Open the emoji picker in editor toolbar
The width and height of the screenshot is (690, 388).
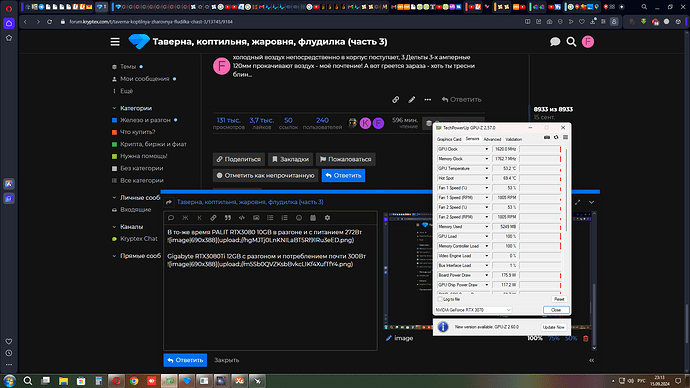point(299,218)
